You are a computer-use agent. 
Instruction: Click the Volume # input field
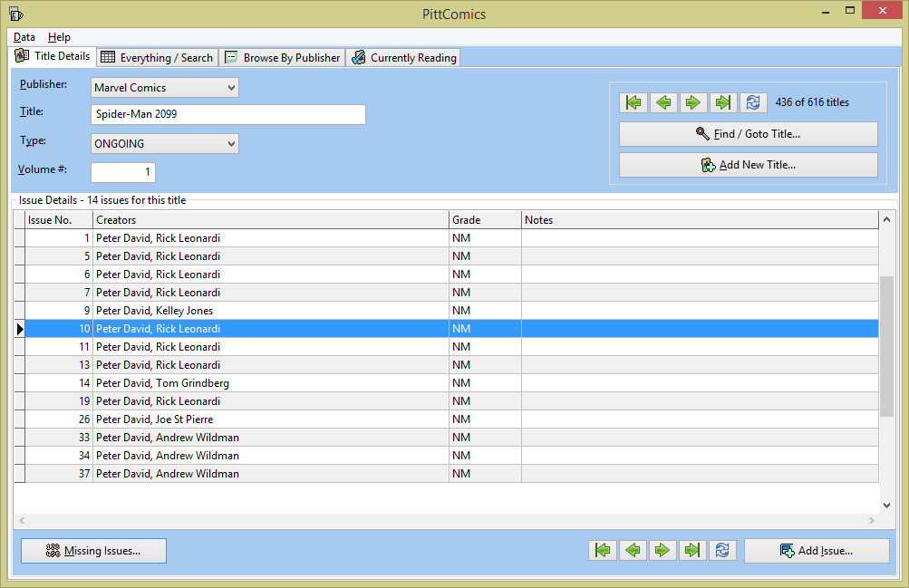(123, 172)
